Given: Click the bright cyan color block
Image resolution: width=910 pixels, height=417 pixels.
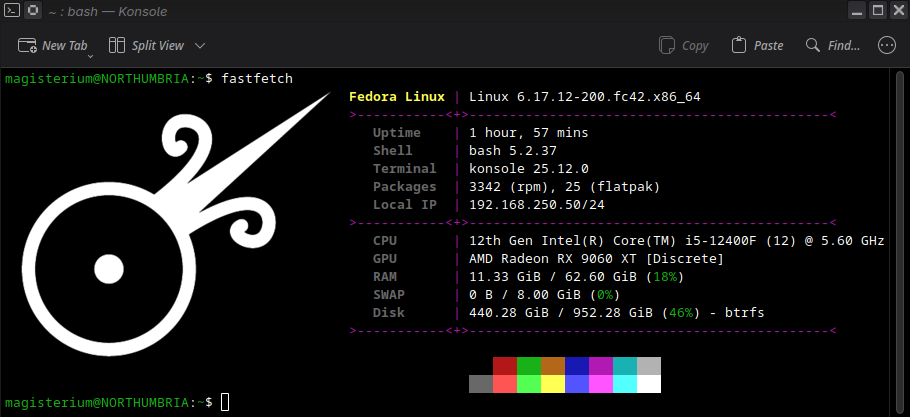Looking at the screenshot, I should 625,384.
